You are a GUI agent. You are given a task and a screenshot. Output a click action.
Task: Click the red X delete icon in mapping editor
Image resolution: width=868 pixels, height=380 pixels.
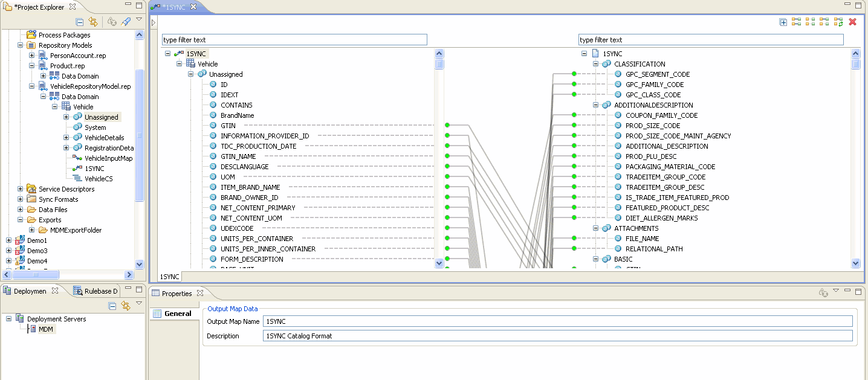click(853, 22)
